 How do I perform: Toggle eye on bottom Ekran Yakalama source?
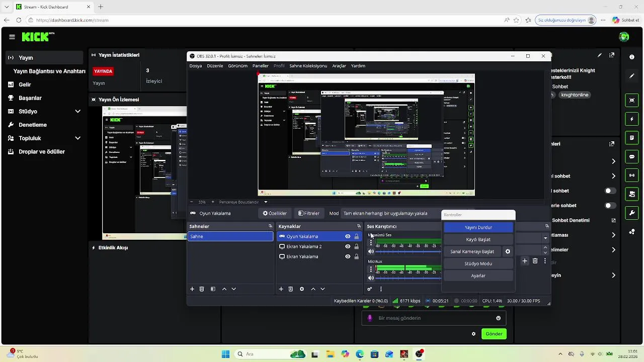pyautogui.click(x=348, y=256)
